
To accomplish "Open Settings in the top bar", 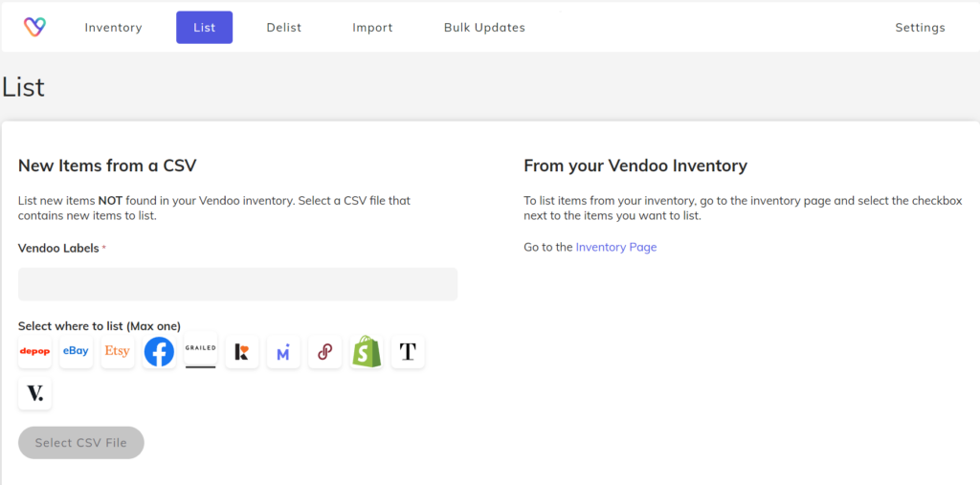I will pyautogui.click(x=920, y=28).
